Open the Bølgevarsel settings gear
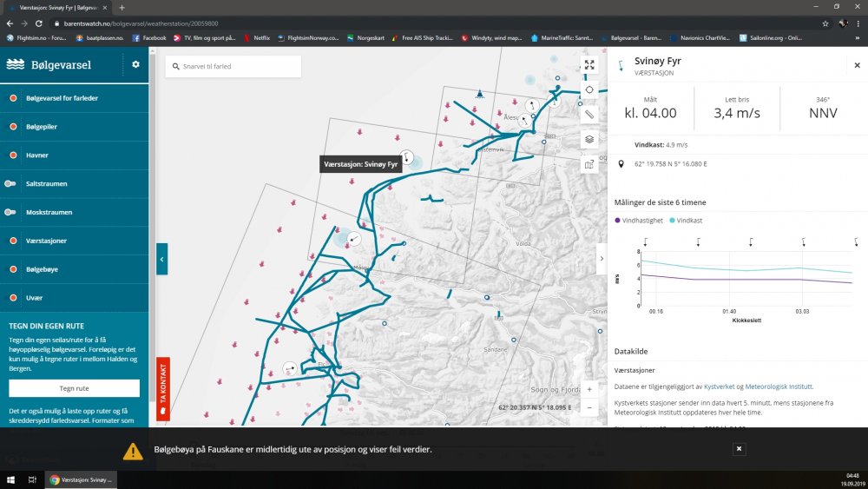Viewport: 868px width, 489px height. tap(135, 65)
